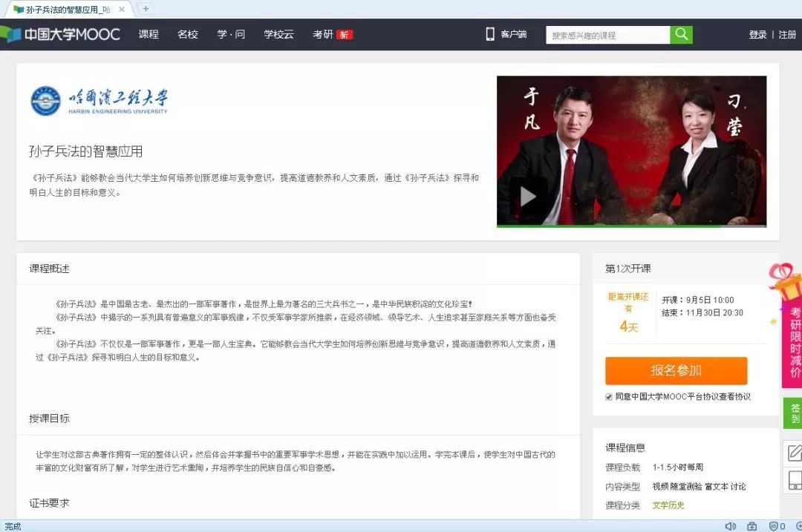Click the 授课目标 section heading
This screenshot has height=532, width=802.
tap(49, 418)
